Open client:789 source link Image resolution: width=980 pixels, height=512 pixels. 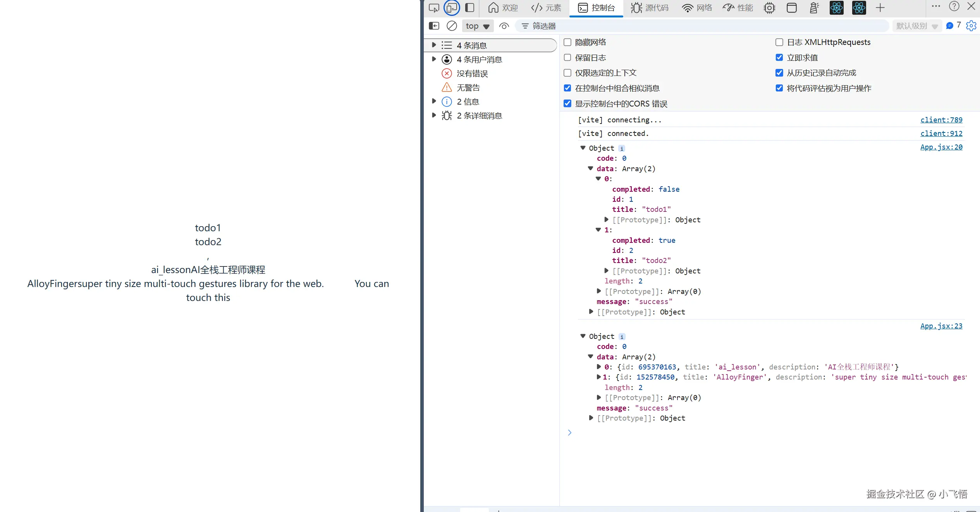click(941, 120)
